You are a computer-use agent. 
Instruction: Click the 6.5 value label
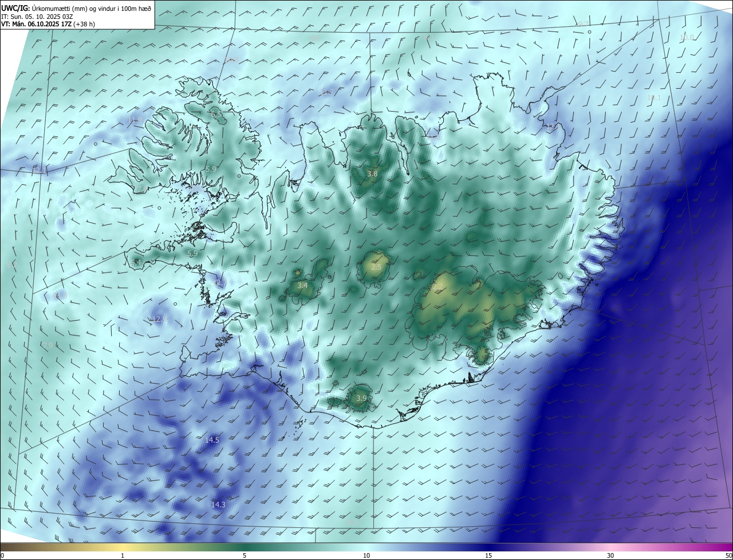[216, 115]
